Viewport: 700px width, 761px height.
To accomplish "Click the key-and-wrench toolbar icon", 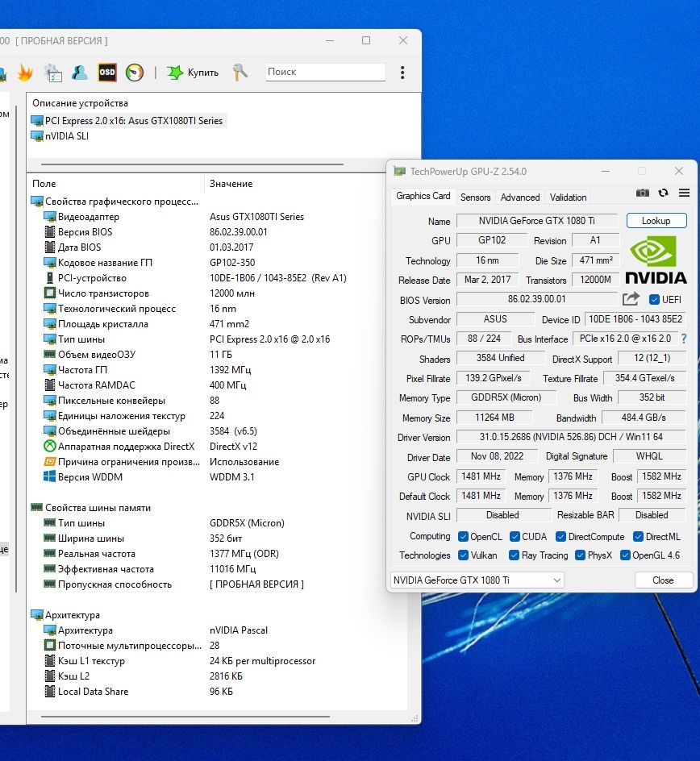I will coord(240,73).
